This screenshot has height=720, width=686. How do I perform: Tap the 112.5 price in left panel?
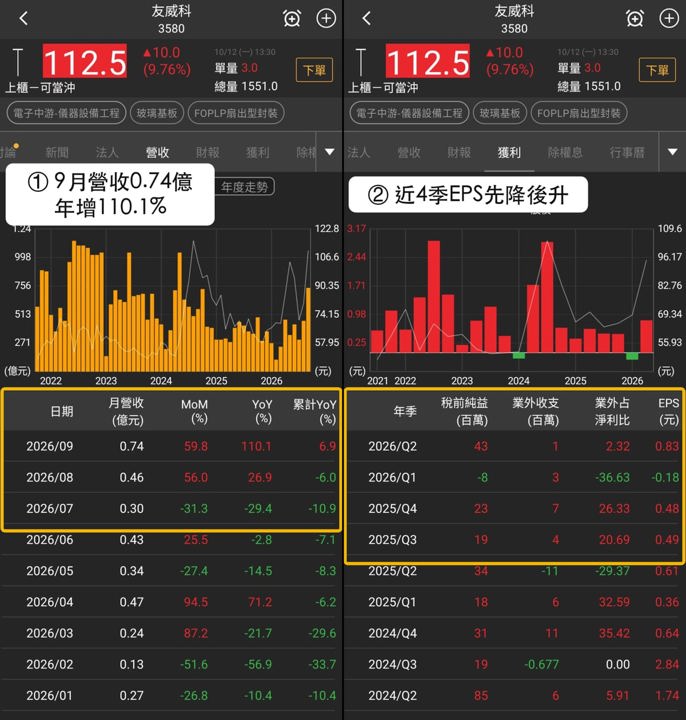(x=84, y=62)
